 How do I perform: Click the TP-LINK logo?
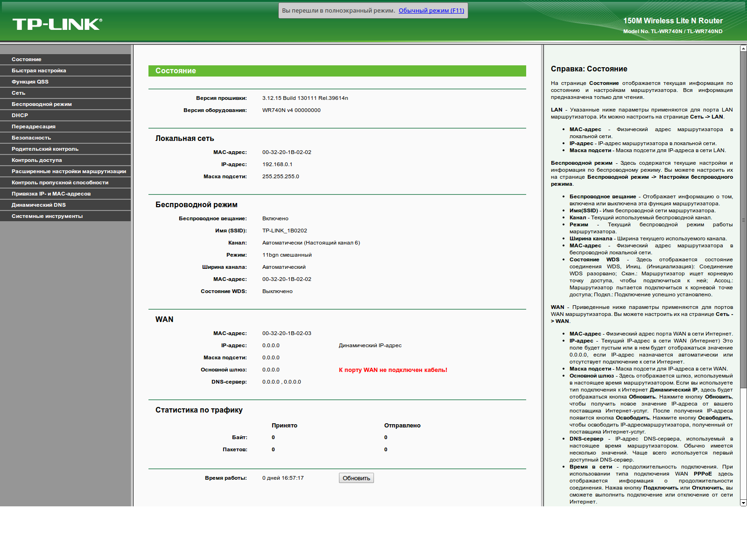click(x=57, y=24)
